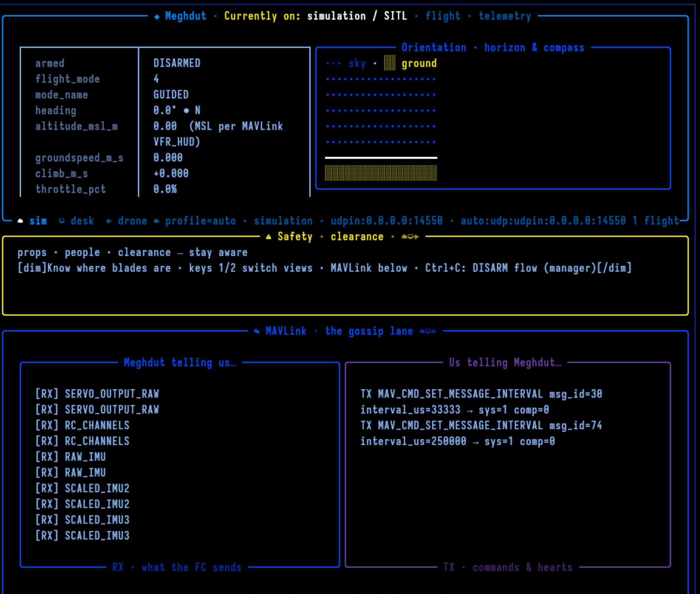The image size is (700, 594).
Task: Click the groundspeed value 0.000
Action: [x=168, y=158]
